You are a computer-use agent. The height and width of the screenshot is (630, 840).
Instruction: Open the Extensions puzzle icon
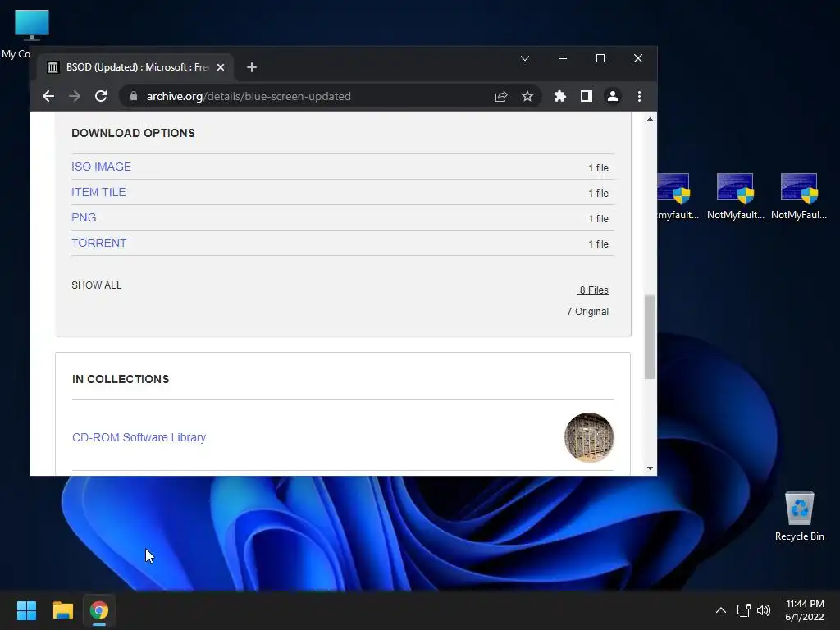559,96
